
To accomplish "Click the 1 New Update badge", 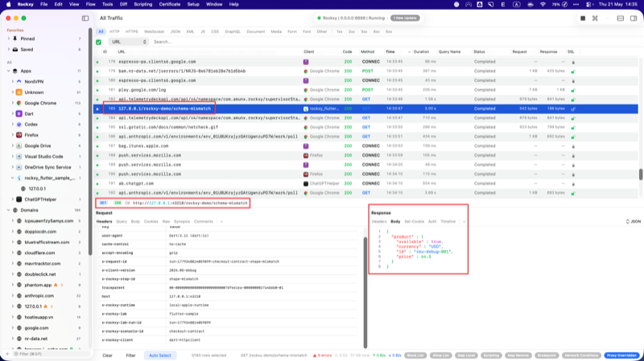I will (x=405, y=18).
